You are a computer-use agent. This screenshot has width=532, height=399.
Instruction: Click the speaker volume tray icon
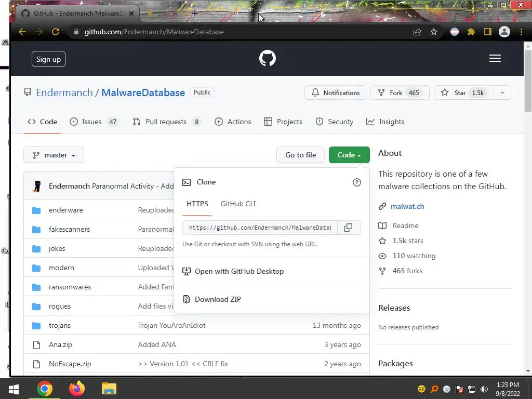(x=484, y=389)
